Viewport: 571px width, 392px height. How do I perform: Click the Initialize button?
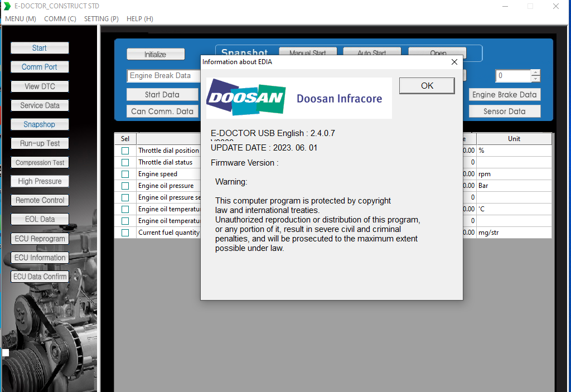click(x=156, y=54)
